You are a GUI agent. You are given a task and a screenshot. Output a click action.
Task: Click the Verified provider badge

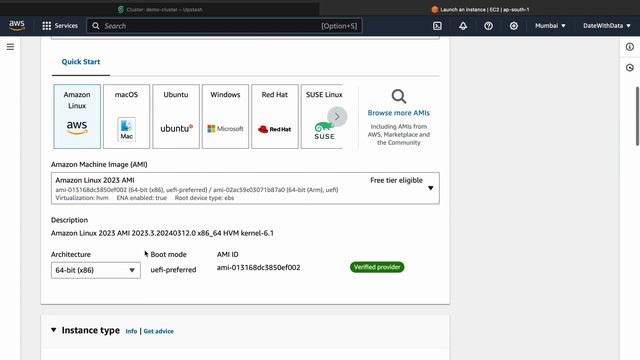pos(377,267)
